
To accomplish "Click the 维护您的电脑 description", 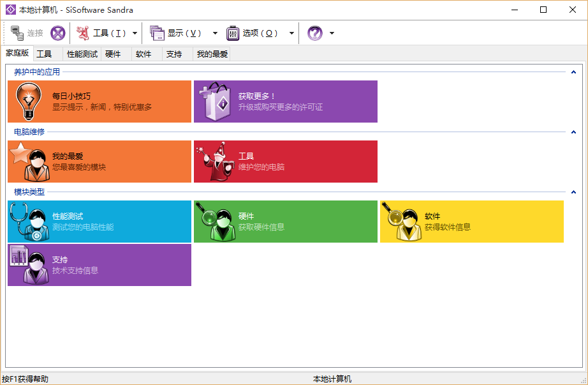I will (261, 167).
